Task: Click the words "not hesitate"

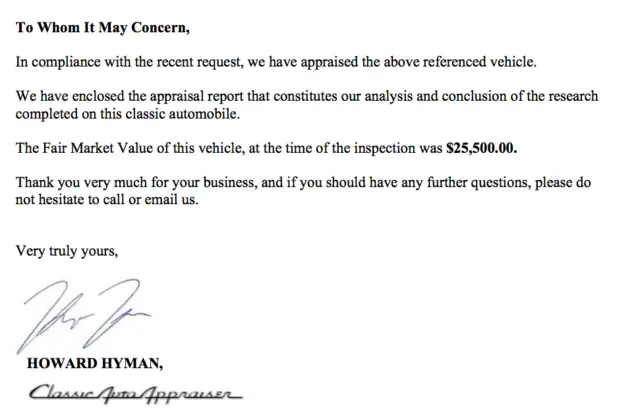Action: 50,200
